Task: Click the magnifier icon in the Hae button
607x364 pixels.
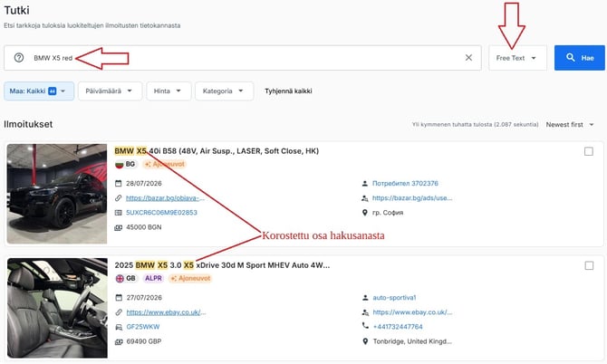Action: pyautogui.click(x=570, y=57)
